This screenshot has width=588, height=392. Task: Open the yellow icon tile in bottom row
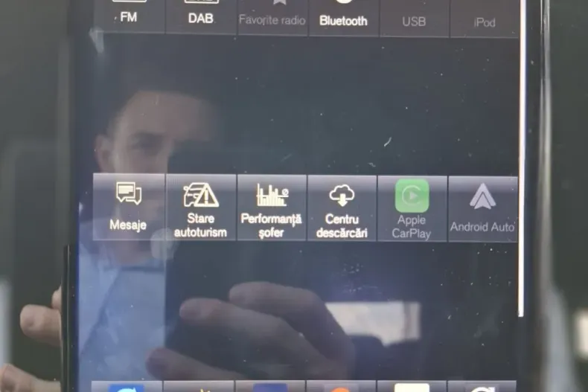tap(199, 387)
